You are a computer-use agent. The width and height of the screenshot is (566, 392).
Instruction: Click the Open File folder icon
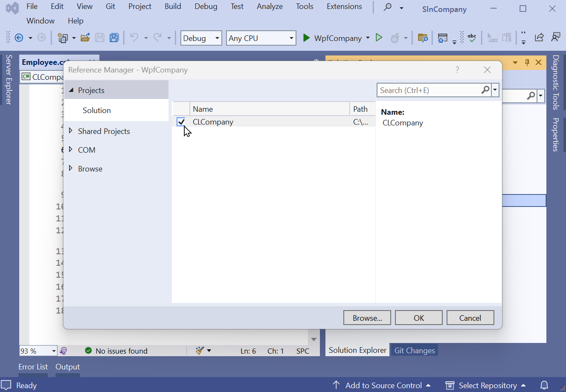(85, 38)
